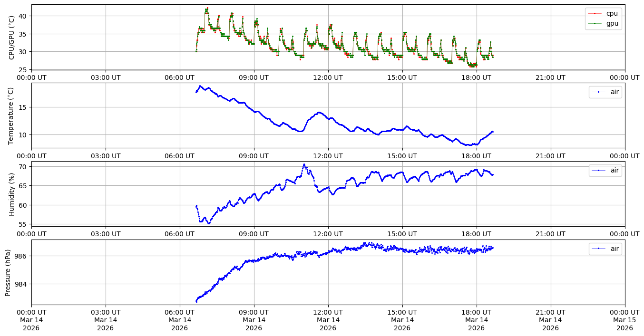Select the Humidity (%) y-axis label
644x336 pixels.
pos(12,194)
